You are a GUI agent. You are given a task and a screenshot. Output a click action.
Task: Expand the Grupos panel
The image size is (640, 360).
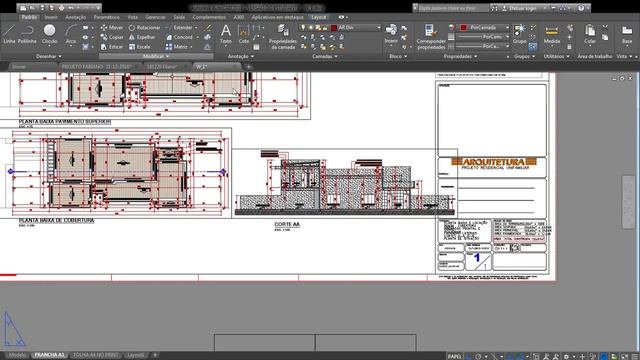tap(524, 56)
